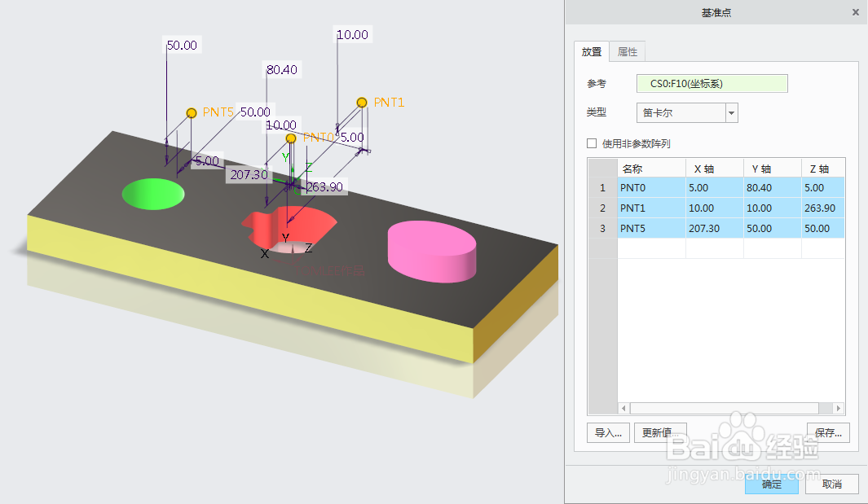Select row 2 header in points table
This screenshot has width=868, height=504.
click(x=602, y=208)
